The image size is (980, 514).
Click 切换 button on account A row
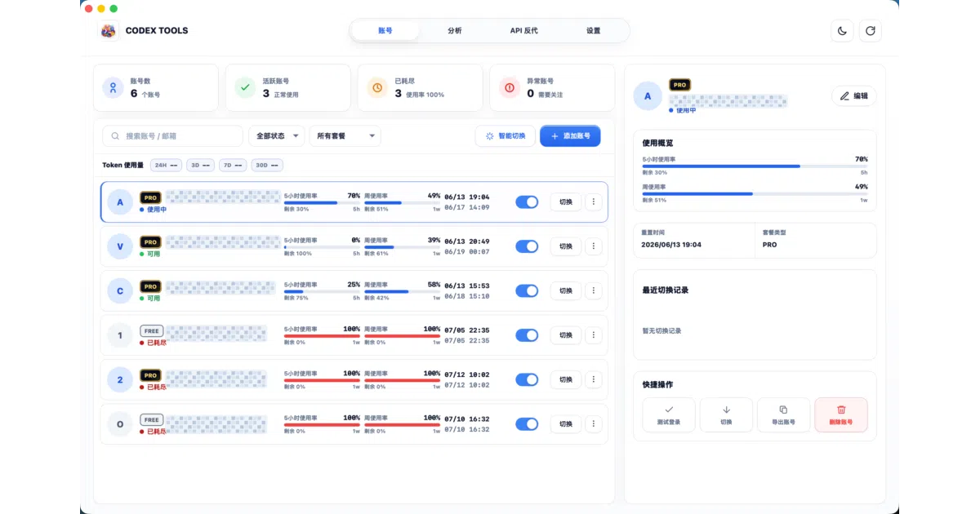566,202
